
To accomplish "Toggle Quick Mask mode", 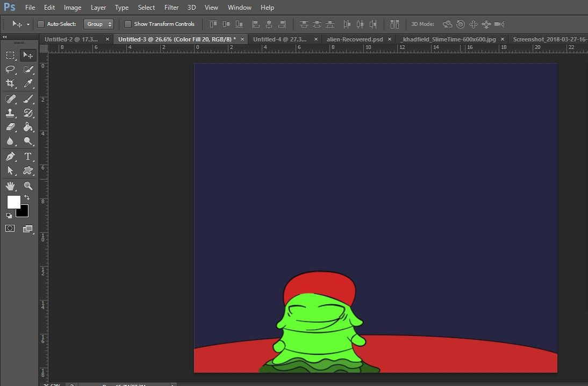I will click(10, 228).
